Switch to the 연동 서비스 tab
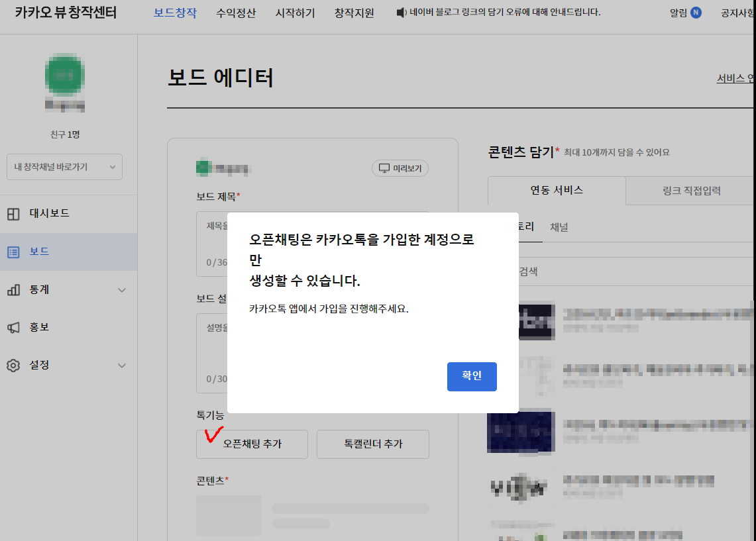Viewport: 756px width, 541px height. point(557,190)
